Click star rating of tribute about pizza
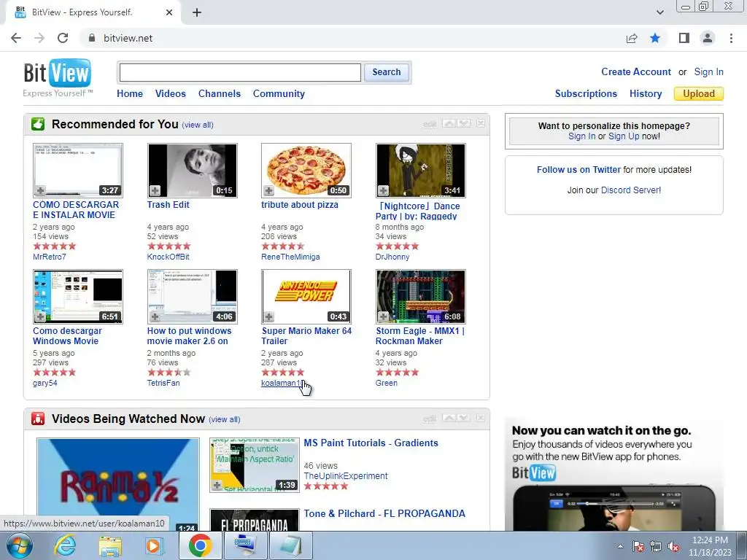This screenshot has width=747, height=560. click(283, 246)
